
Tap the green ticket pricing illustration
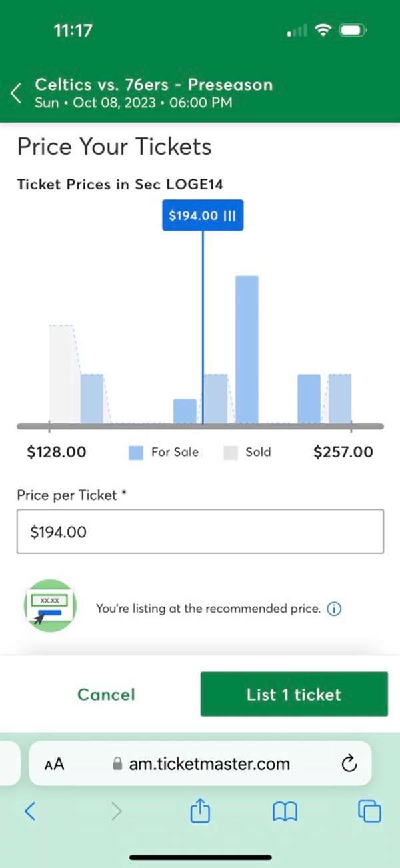[50, 607]
